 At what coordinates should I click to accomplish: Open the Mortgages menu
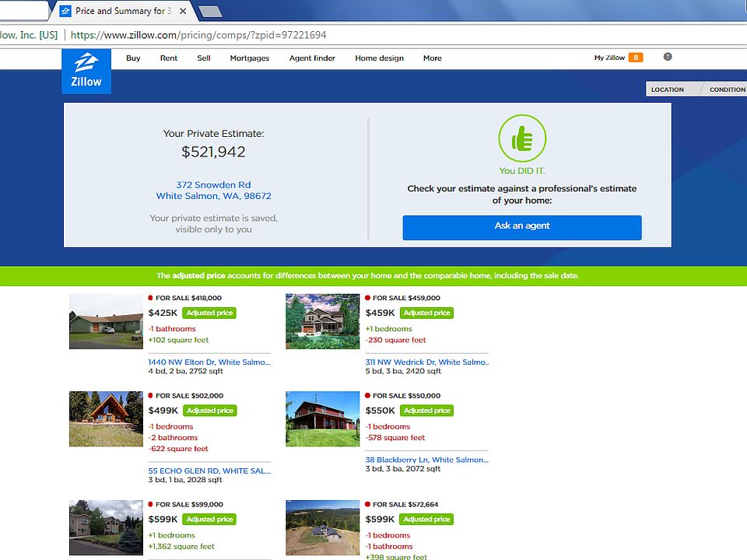(x=250, y=58)
